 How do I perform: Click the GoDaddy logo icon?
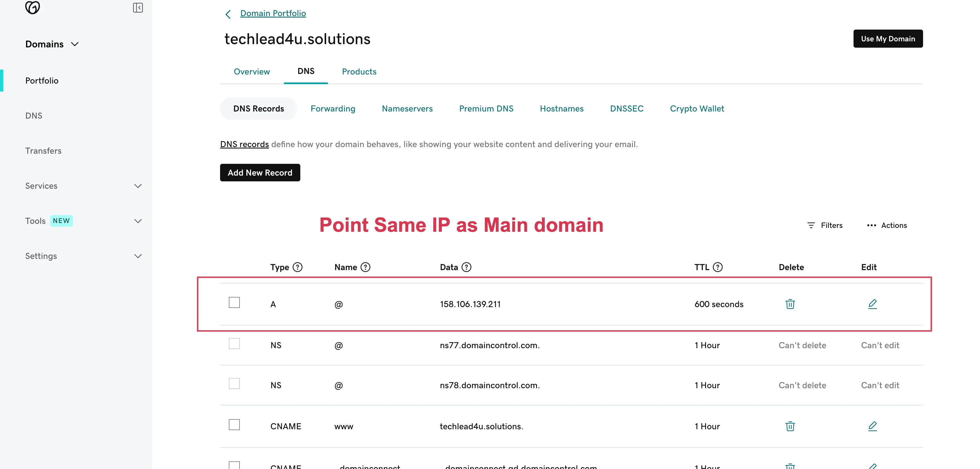pyautogui.click(x=32, y=8)
